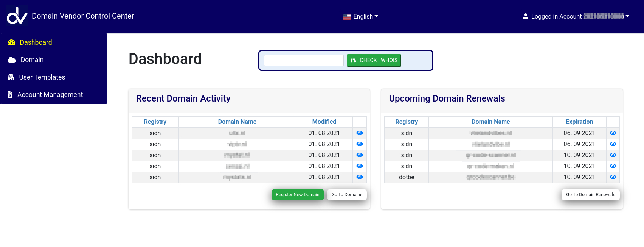Viewport: 644px width, 247px height.
Task: Expand the Logged in Account dropdown
Action: (576, 17)
